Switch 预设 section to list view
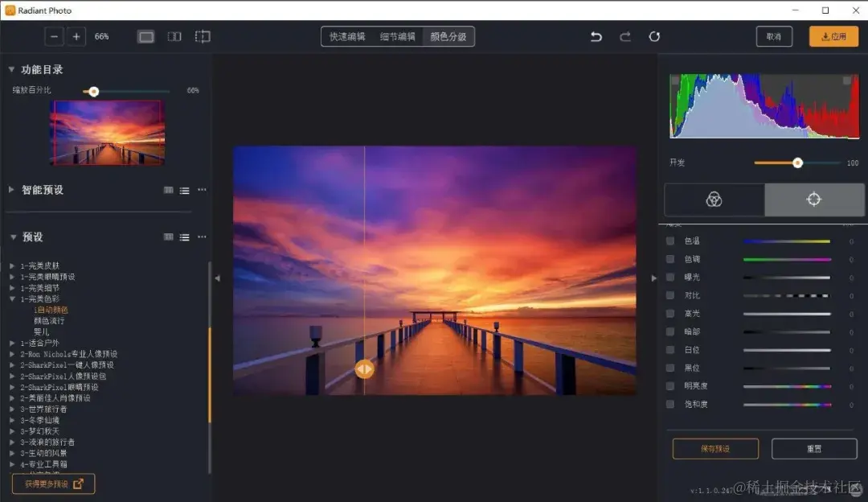 pyautogui.click(x=184, y=237)
